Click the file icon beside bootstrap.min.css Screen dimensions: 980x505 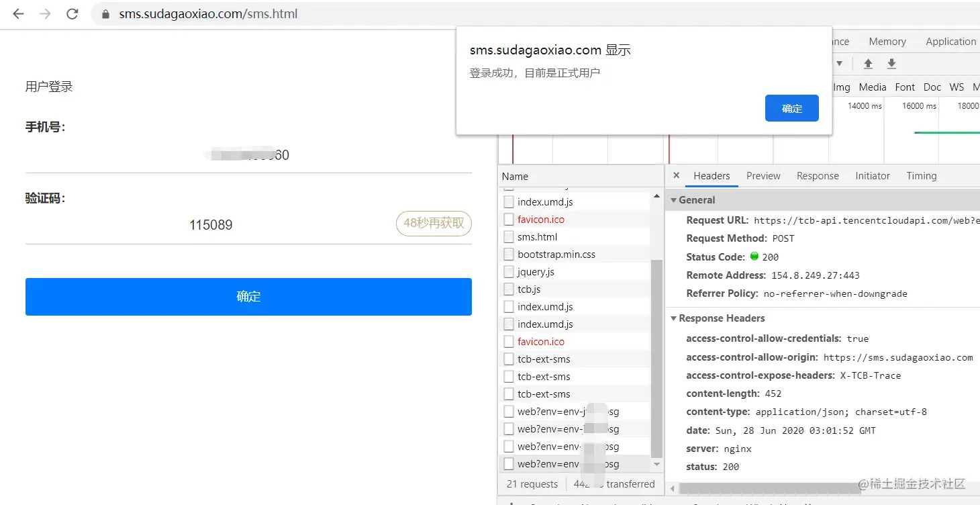pyautogui.click(x=509, y=255)
